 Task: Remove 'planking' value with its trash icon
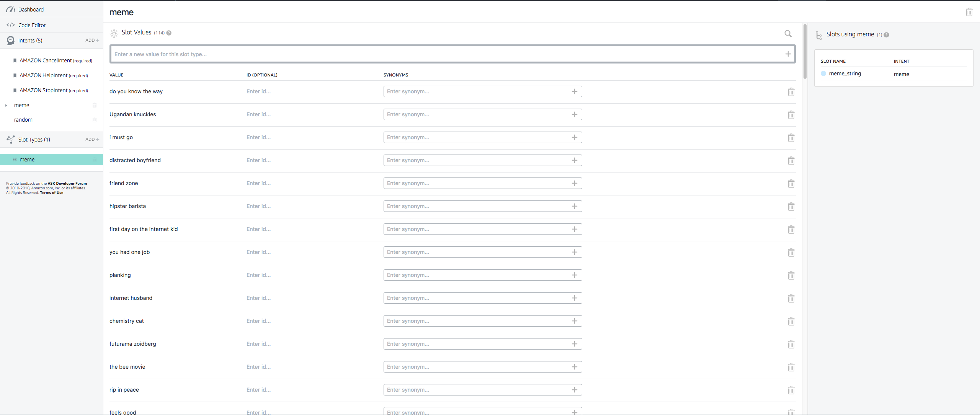(x=791, y=275)
